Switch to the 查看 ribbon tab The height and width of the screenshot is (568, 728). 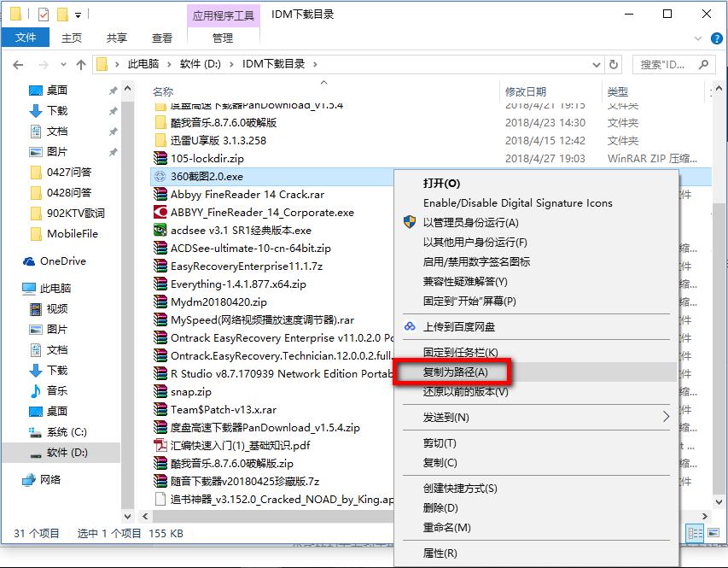point(161,38)
